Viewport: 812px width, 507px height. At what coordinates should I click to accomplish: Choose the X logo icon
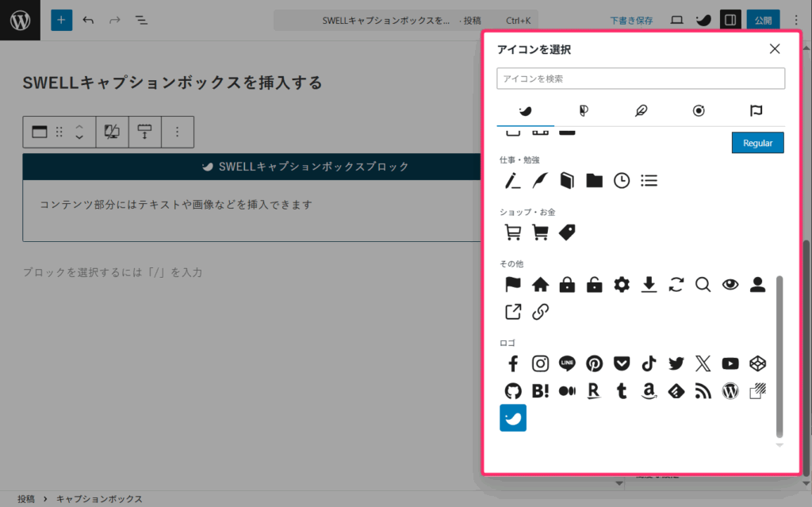[x=703, y=363]
